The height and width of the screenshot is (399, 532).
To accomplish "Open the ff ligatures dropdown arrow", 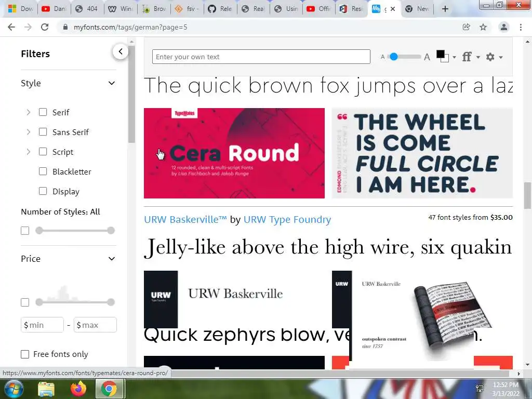I will (x=478, y=57).
